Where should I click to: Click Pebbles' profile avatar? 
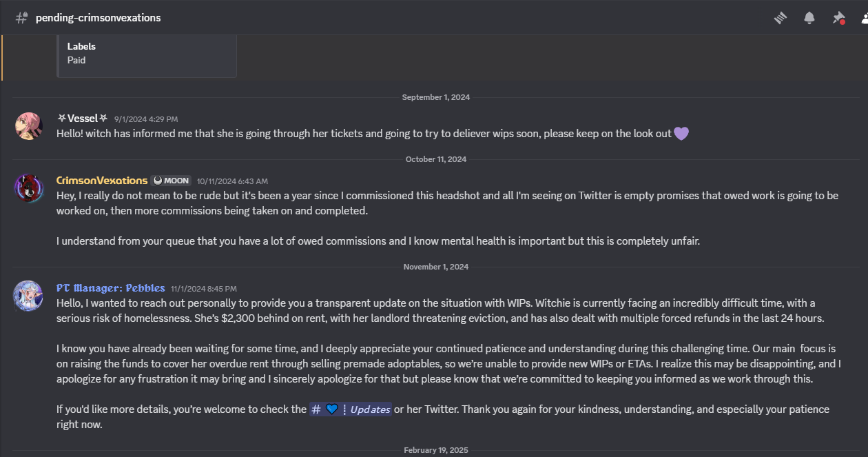28,295
